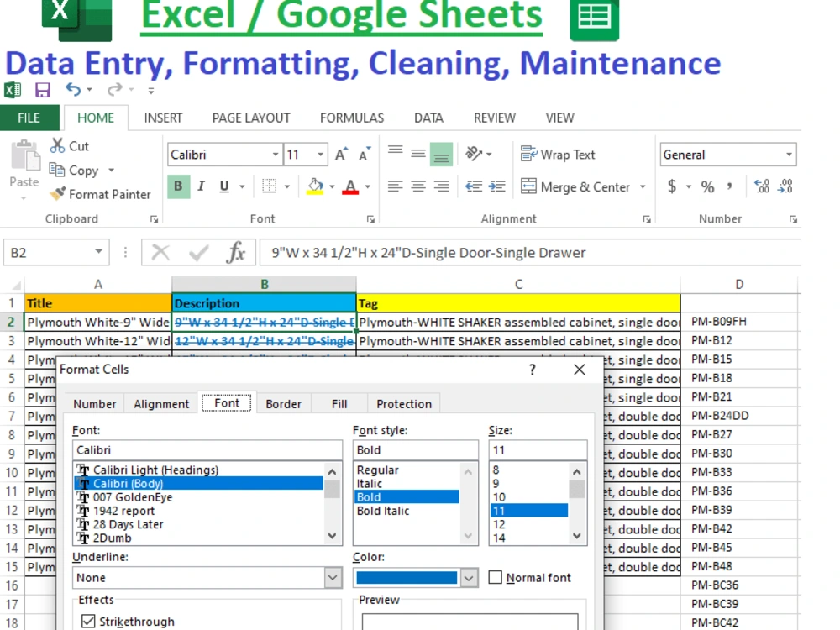Select Bold Italic font style

pyautogui.click(x=383, y=511)
